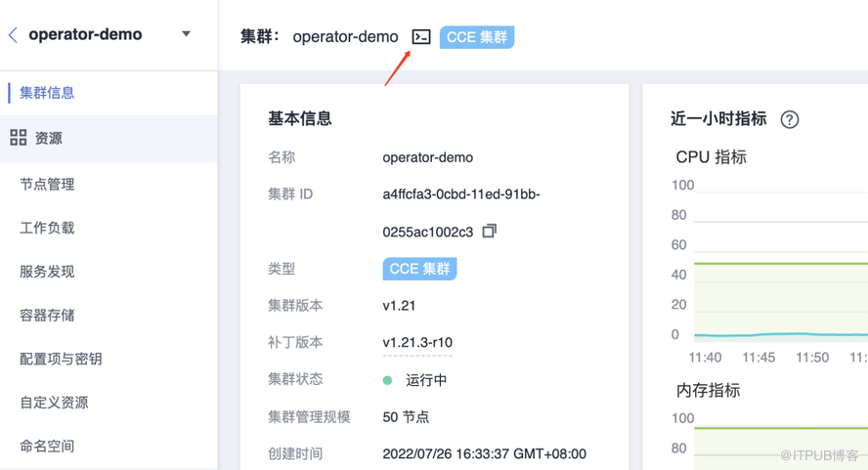Click the patch version v1.21.3-r10 link
The height and width of the screenshot is (470, 868).
tap(417, 343)
